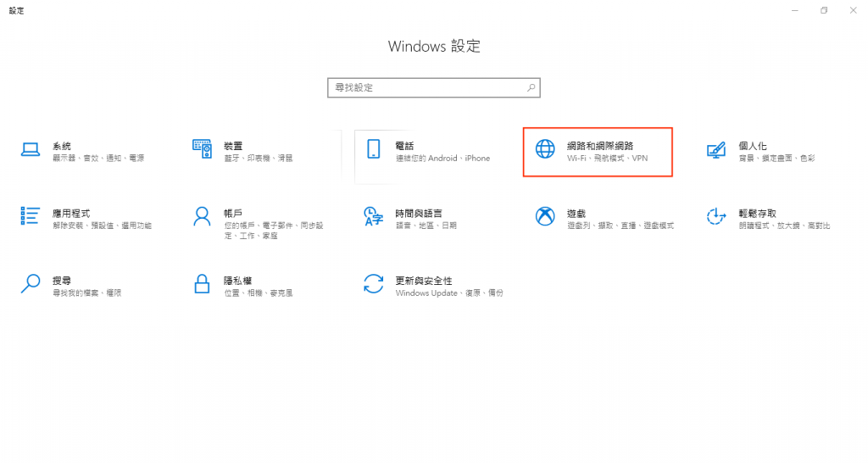This screenshot has width=868, height=463.
Task: Restore down the 設定 window
Action: (824, 10)
